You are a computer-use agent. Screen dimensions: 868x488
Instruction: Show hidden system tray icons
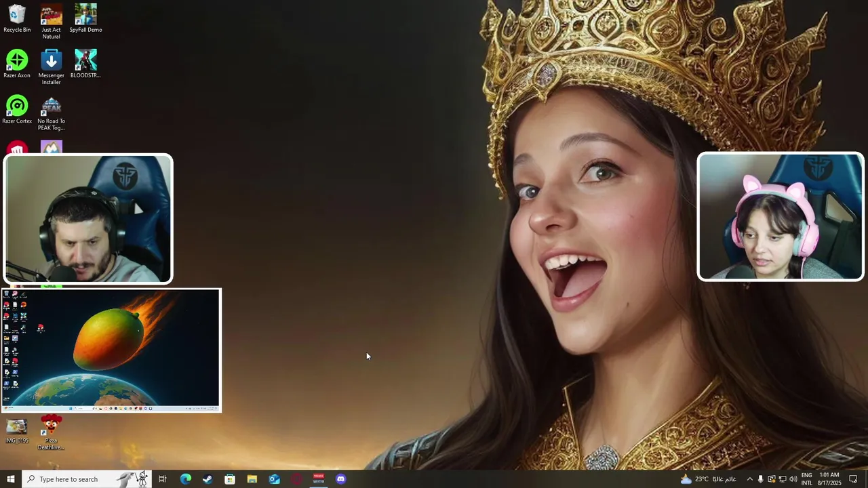click(x=749, y=479)
